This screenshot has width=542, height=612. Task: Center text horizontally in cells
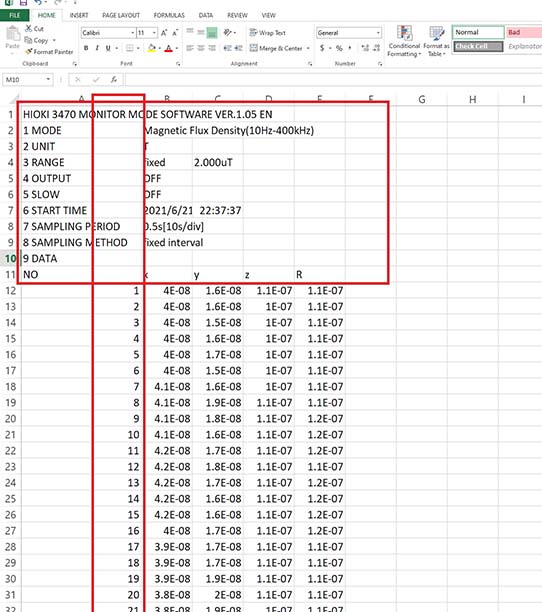pyautogui.click(x=201, y=48)
